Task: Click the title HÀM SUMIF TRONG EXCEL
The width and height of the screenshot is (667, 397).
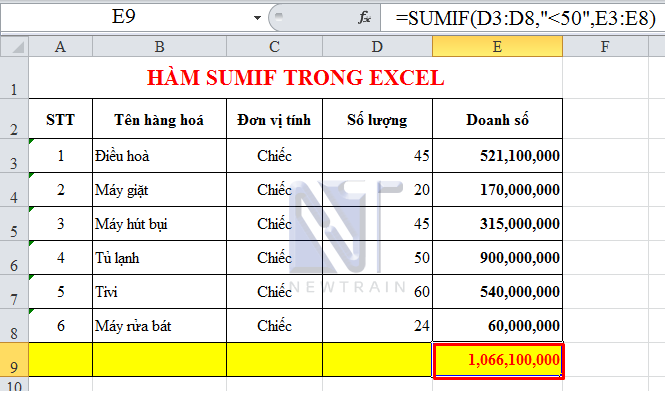Action: click(x=296, y=78)
